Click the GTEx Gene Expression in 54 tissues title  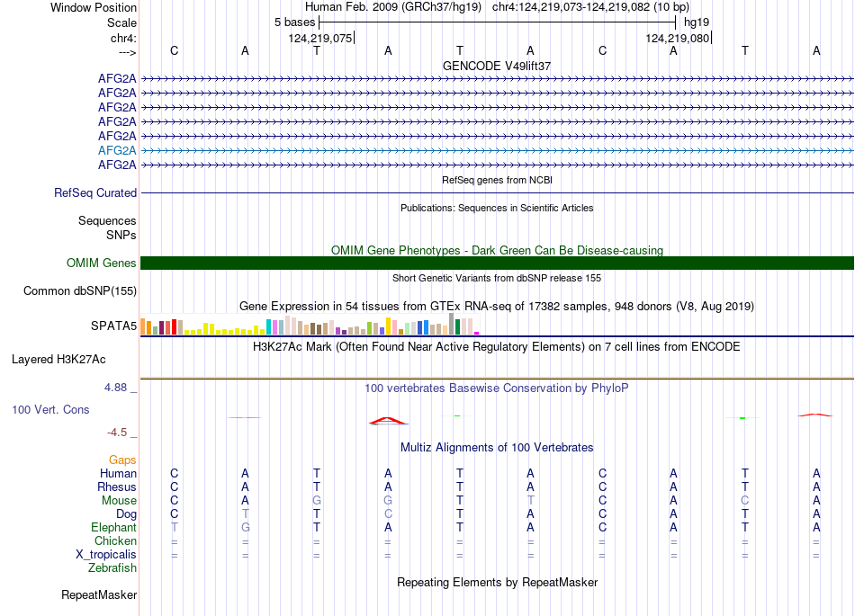497,306
